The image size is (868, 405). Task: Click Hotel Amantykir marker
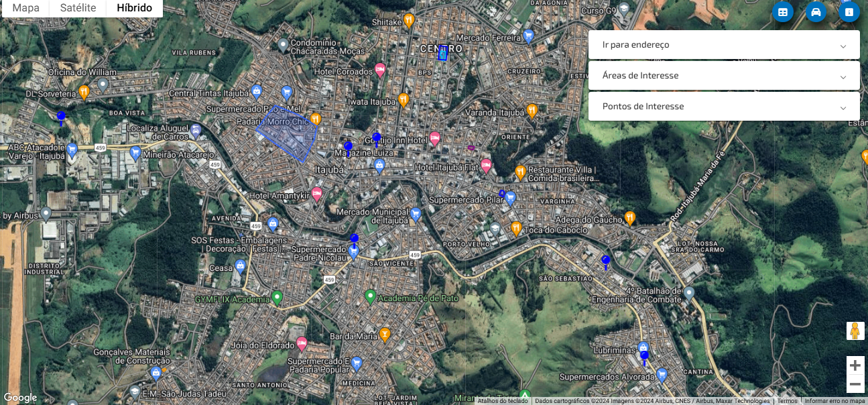[x=317, y=194]
